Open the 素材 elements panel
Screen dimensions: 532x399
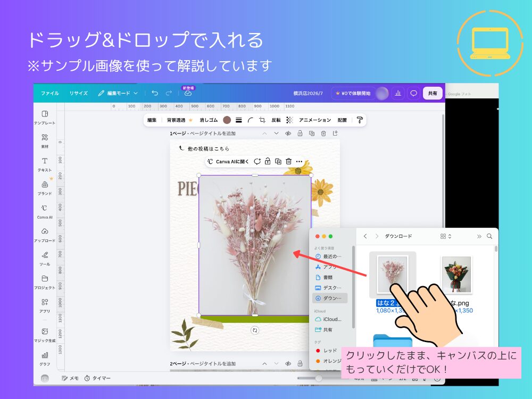(45, 141)
